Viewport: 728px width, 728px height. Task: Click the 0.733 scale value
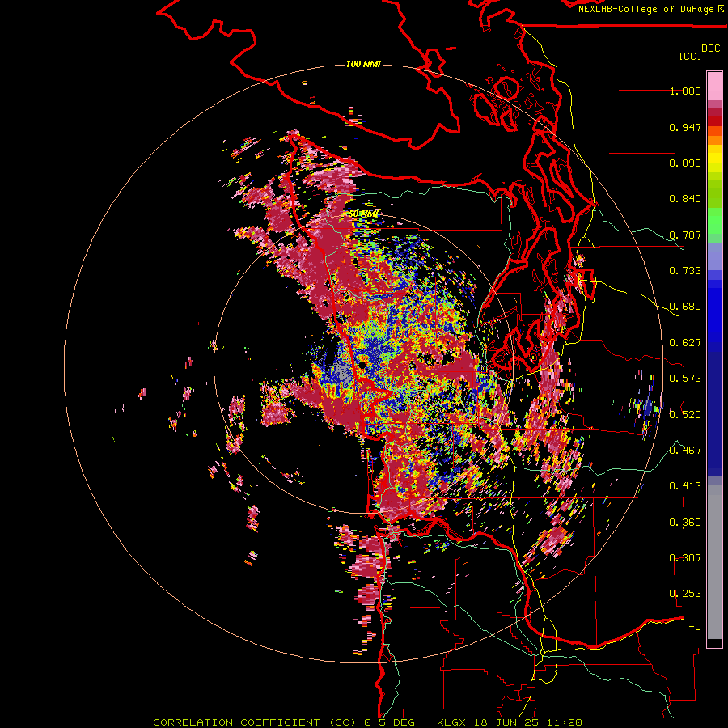tap(685, 271)
